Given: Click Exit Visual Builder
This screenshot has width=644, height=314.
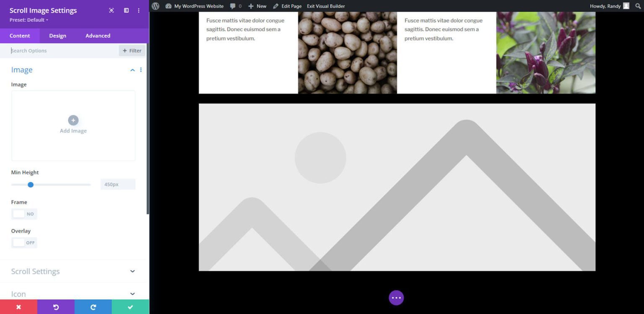Looking at the screenshot, I should click(326, 6).
